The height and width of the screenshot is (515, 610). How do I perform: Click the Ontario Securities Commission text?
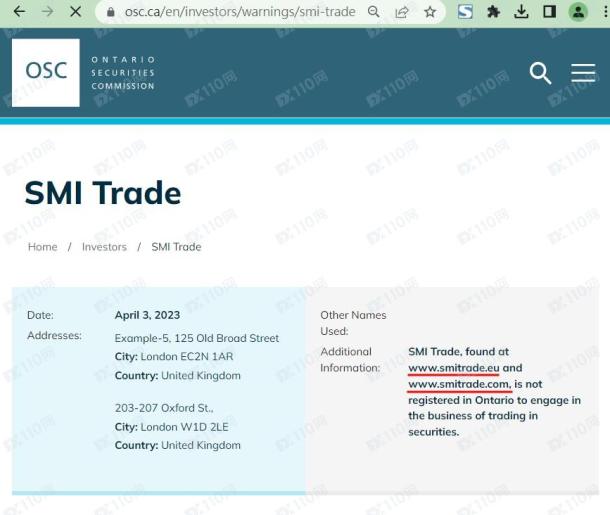point(123,73)
